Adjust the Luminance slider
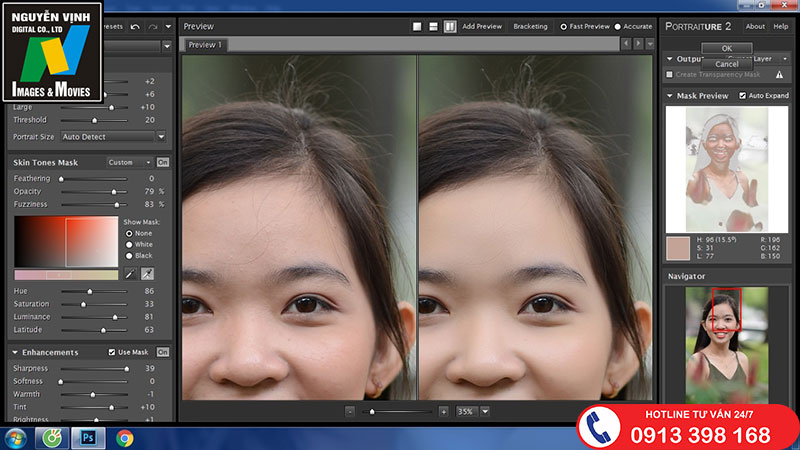The width and height of the screenshot is (800, 450). tap(94, 317)
